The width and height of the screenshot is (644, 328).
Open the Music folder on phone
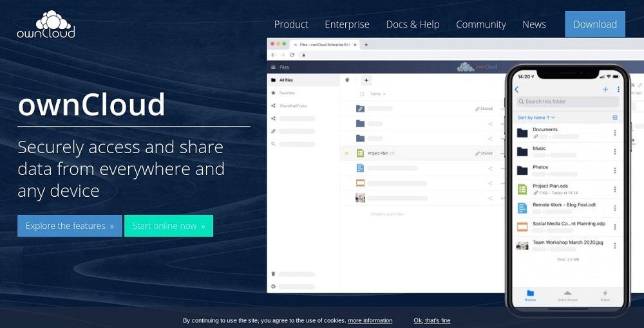point(567,152)
